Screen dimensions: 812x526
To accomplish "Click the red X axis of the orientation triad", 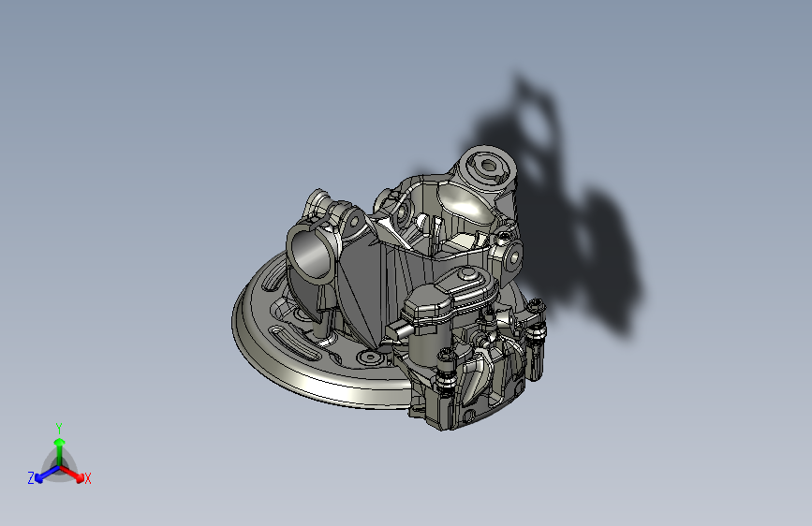I will click(x=72, y=474).
